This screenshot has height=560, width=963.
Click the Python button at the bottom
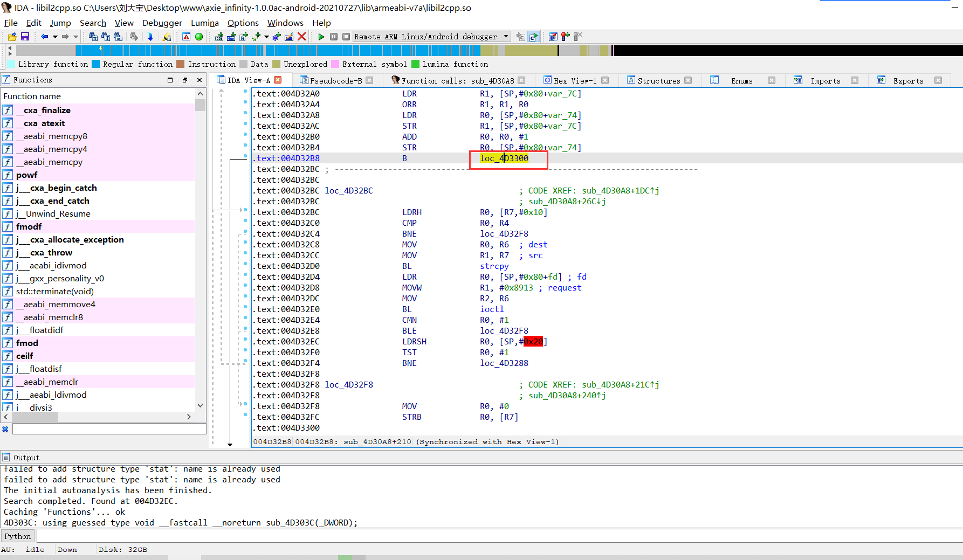[17, 535]
